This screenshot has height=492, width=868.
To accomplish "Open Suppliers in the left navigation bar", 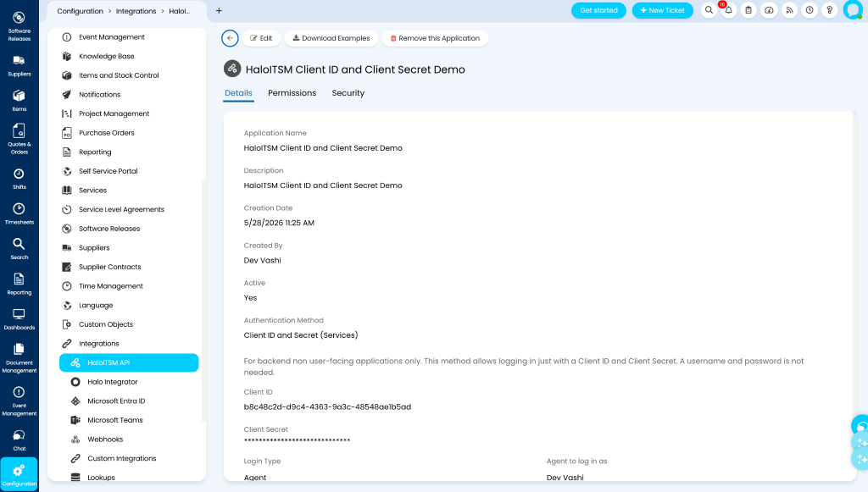I will (19, 65).
